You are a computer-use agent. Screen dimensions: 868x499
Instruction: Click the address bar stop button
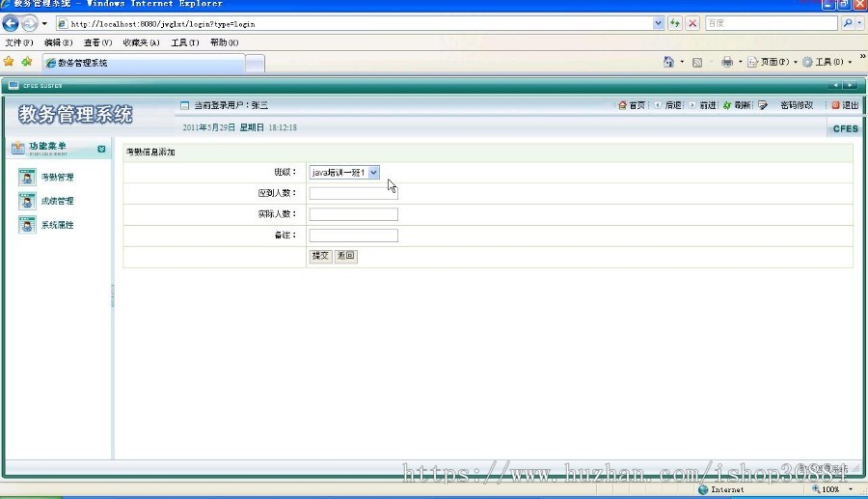(692, 23)
